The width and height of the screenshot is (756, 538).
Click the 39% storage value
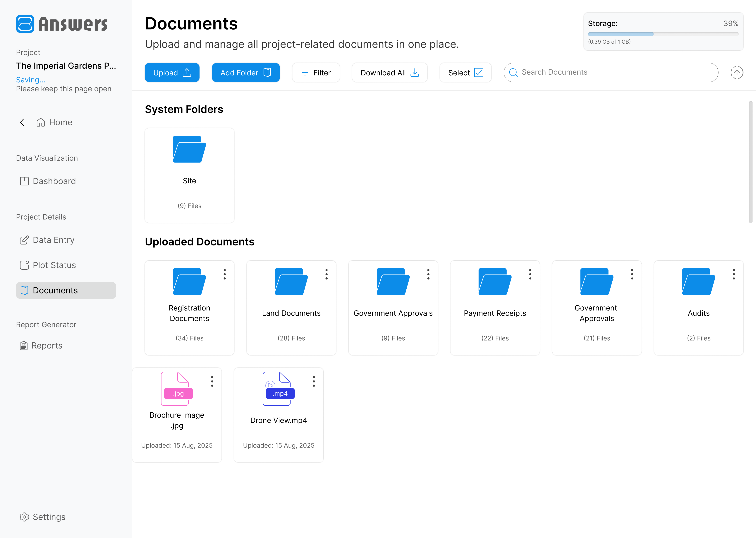coord(731,23)
